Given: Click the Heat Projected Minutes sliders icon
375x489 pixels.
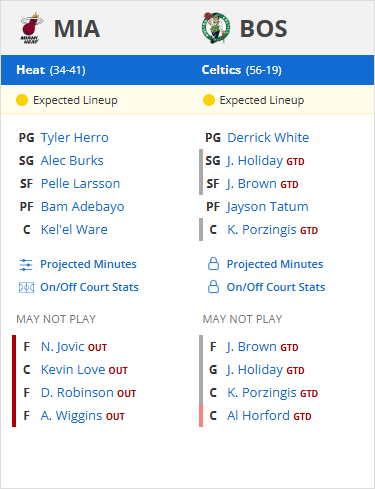Looking at the screenshot, I should [26, 264].
